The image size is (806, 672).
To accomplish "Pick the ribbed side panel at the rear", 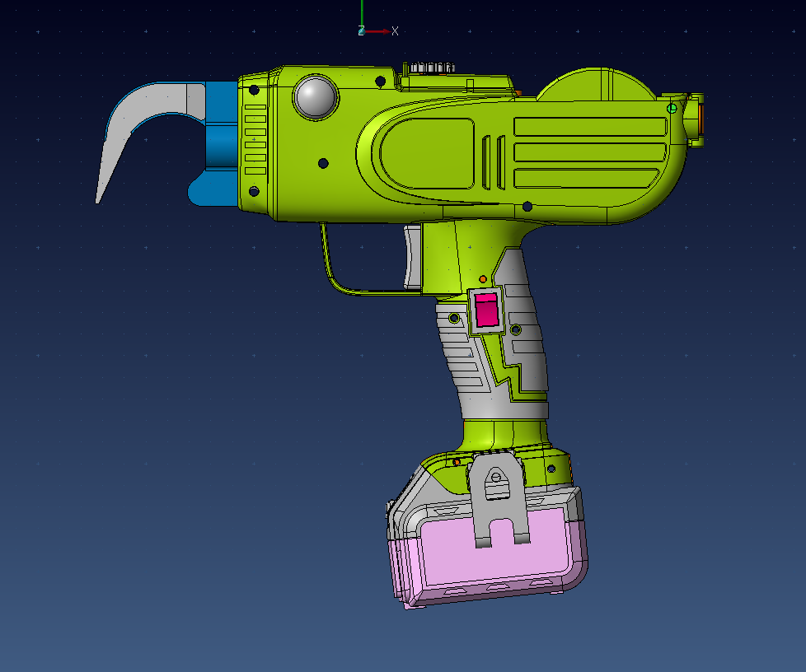I will point(590,152).
